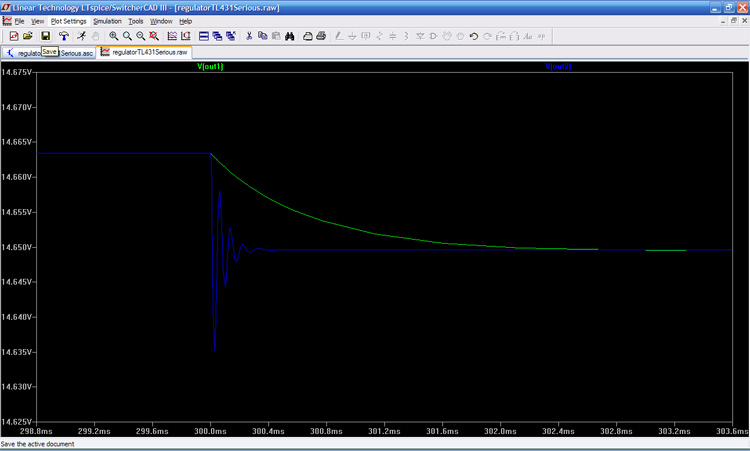The height and width of the screenshot is (451, 750).
Task: Click the status bar Save message text
Action: pyautogui.click(x=37, y=444)
